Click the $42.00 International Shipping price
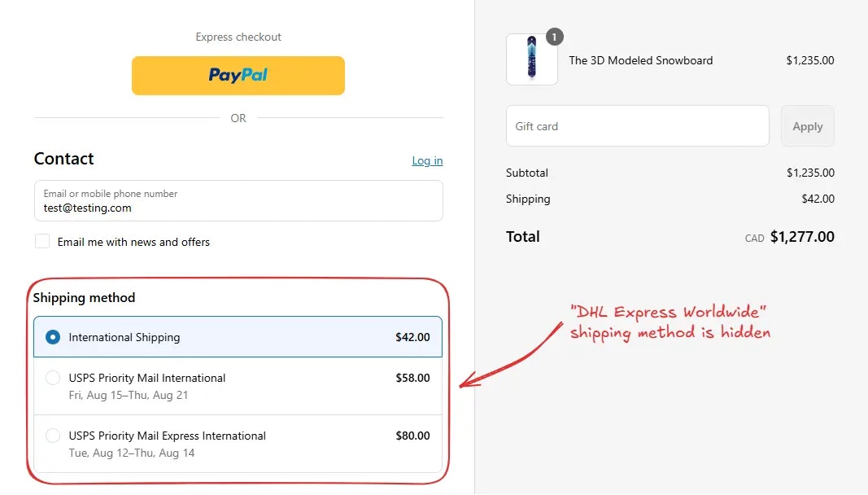This screenshot has height=495, width=868. pos(412,337)
